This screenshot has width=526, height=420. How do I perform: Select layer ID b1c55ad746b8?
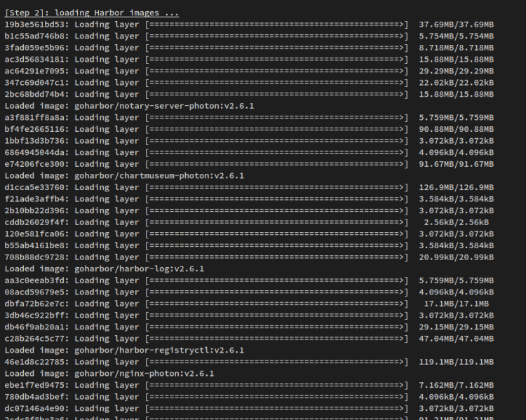coord(34,36)
